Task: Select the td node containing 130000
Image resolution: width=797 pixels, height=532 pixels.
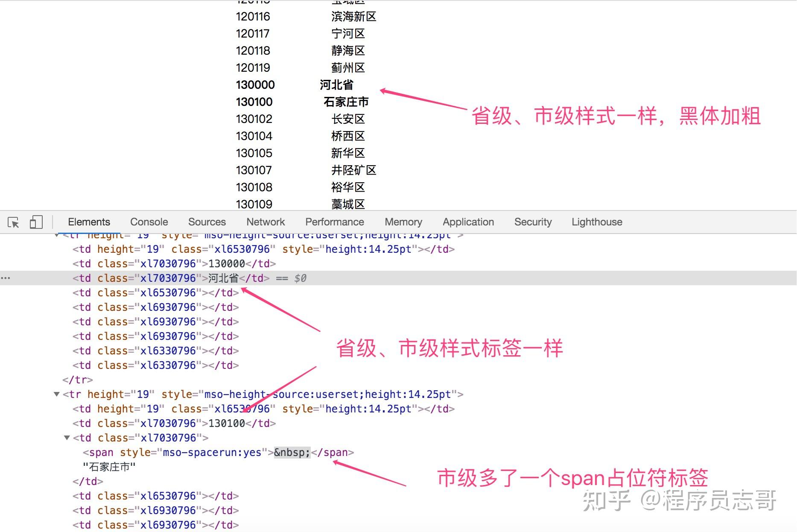Action: (x=174, y=263)
